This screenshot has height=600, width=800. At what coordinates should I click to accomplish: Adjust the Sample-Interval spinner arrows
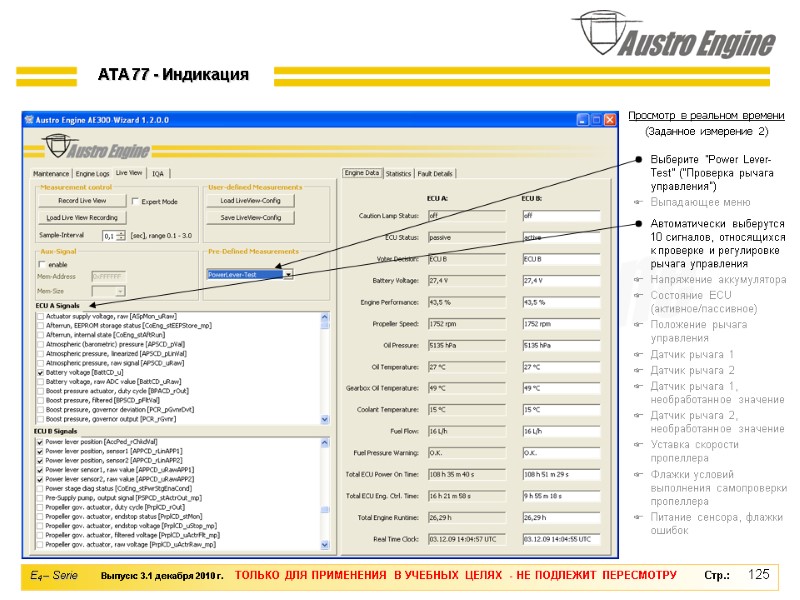(x=121, y=236)
